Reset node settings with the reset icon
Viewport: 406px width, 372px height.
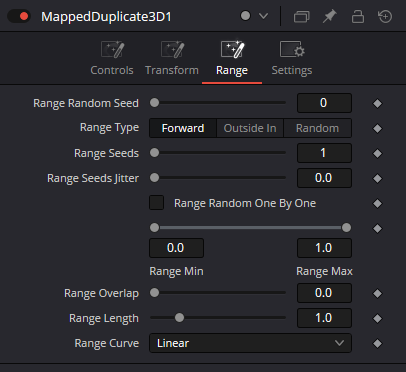(x=385, y=16)
